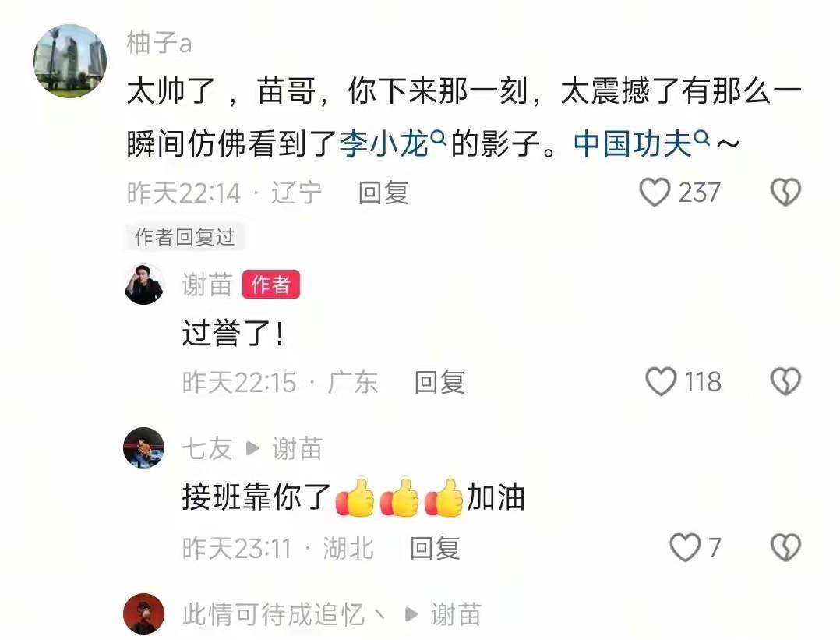Tap the 作者回复过 tag
The width and height of the screenshot is (840, 640).
185,236
